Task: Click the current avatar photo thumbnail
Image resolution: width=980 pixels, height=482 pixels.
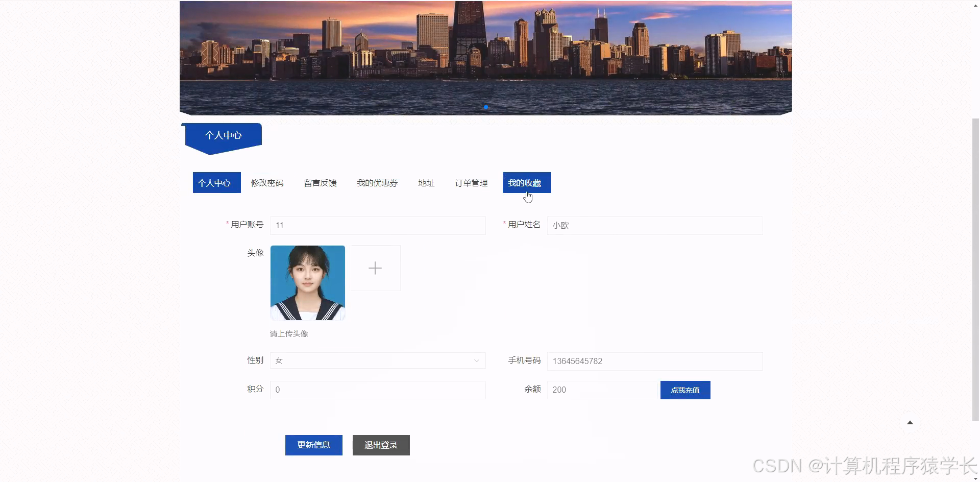Action: point(307,282)
